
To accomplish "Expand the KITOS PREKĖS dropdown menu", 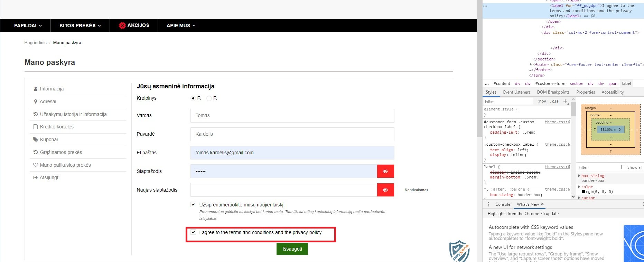I will point(80,26).
